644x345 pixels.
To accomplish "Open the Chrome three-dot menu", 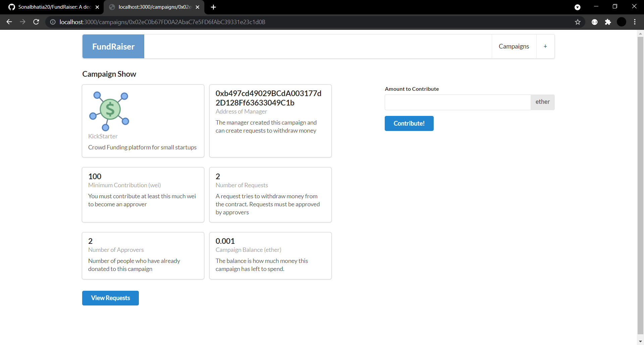I will click(x=635, y=22).
